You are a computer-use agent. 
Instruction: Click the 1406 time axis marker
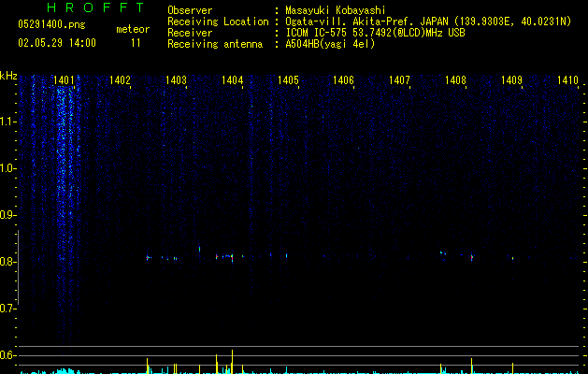coord(343,80)
